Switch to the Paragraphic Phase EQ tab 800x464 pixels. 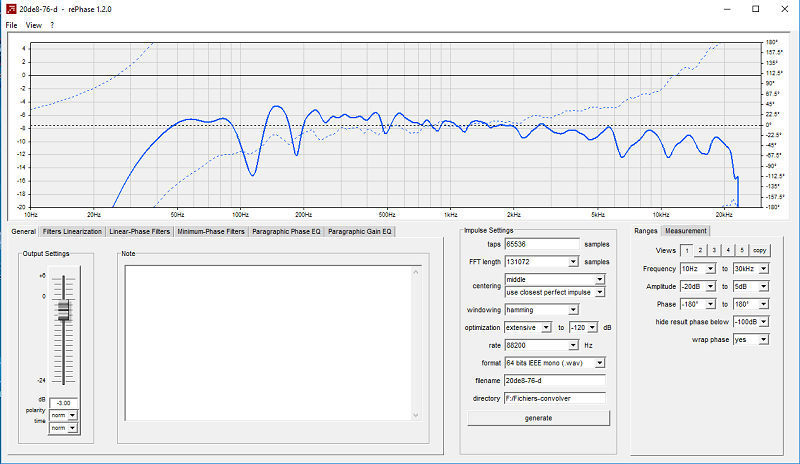[286, 232]
